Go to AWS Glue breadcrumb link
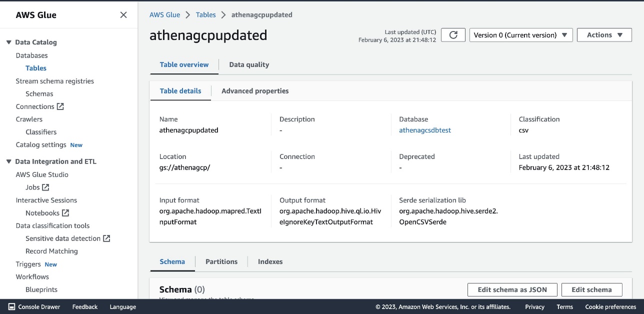Viewport: 644px width, 314px height. 164,15
